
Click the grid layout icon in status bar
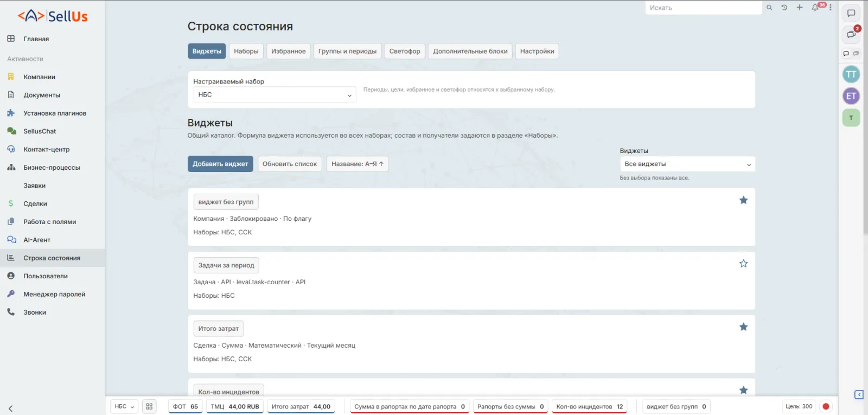click(x=149, y=406)
